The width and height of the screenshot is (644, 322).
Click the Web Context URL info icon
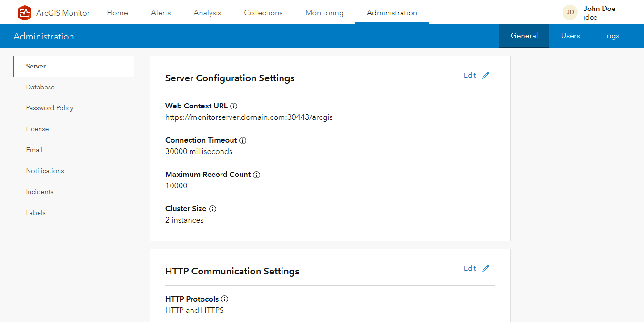[233, 106]
